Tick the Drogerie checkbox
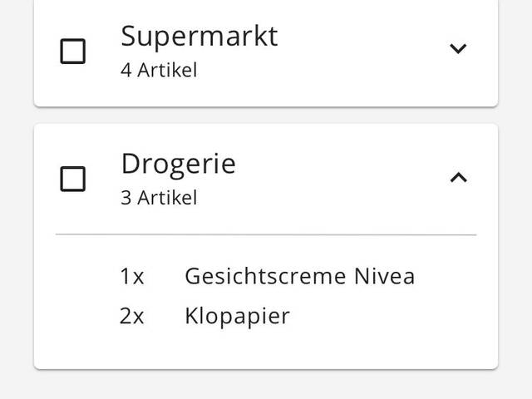Image resolution: width=532 pixels, height=399 pixels. click(73, 179)
